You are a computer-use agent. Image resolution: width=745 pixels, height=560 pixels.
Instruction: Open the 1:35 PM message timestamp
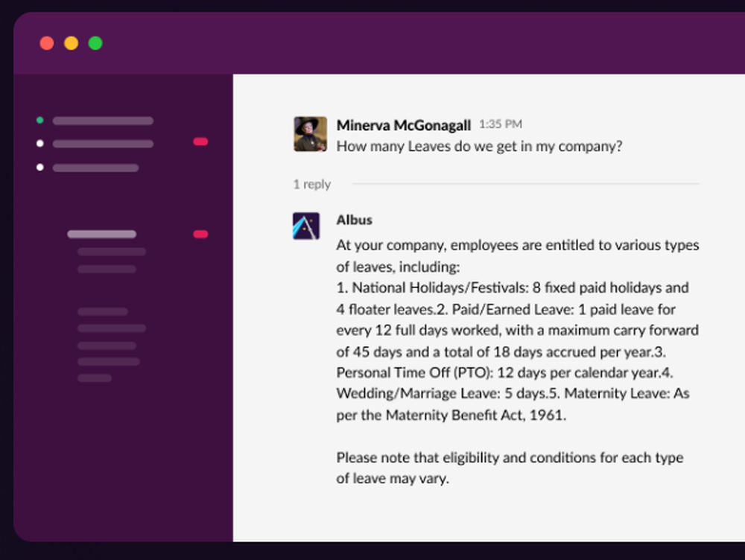(501, 124)
